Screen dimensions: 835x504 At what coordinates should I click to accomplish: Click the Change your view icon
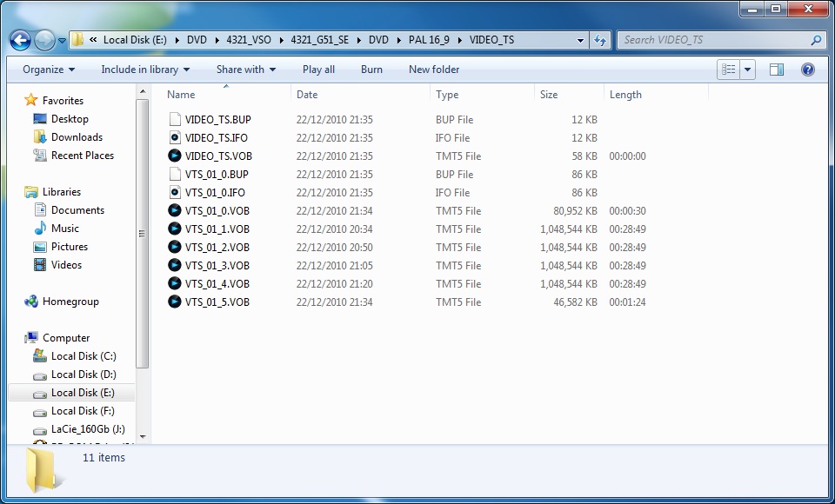[x=728, y=70]
